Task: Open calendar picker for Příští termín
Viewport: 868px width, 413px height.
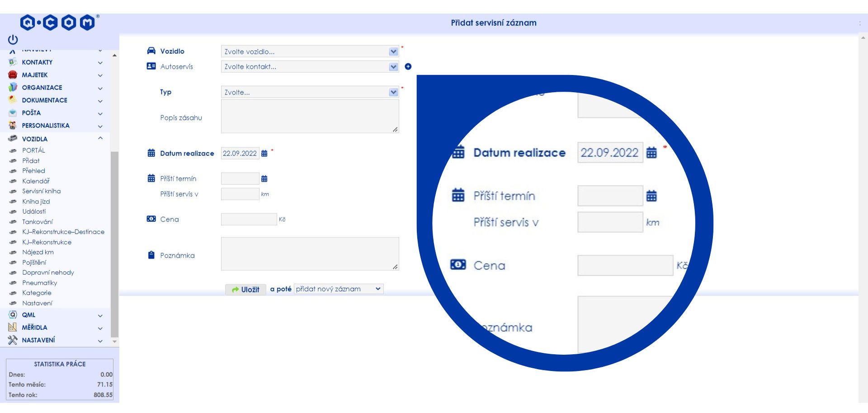Action: 264,179
